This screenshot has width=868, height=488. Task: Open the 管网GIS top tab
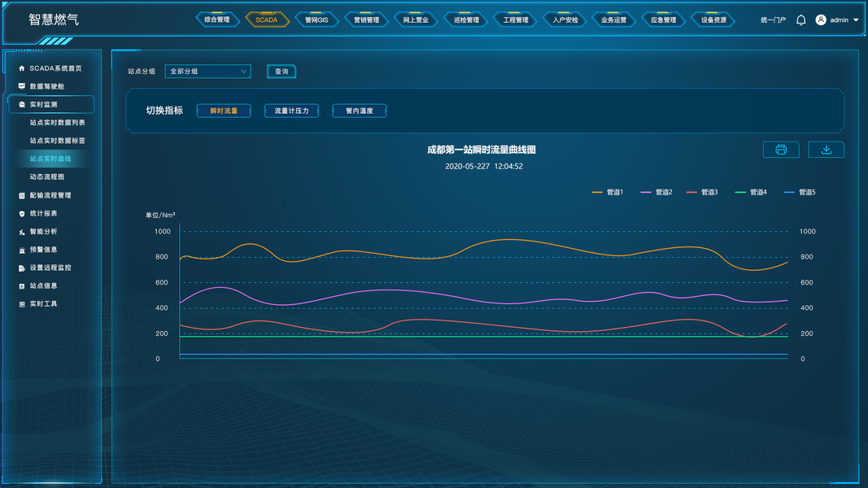point(316,20)
